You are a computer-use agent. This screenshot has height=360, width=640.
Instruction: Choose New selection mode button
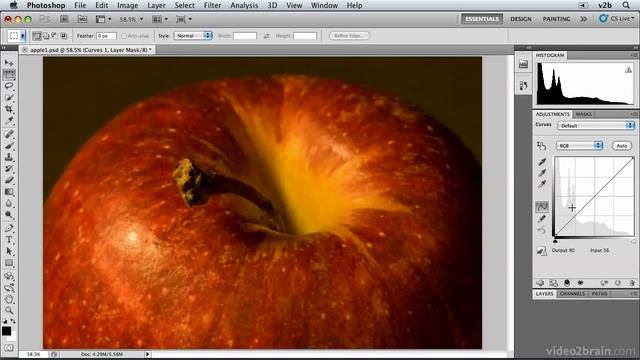pos(37,36)
